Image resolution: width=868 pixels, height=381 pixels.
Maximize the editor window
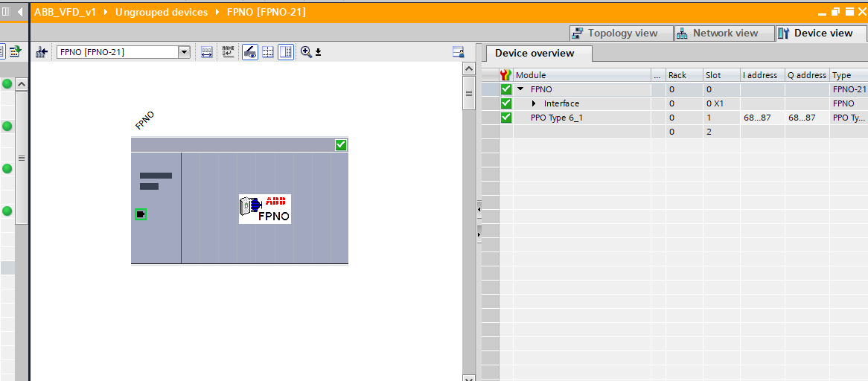click(x=849, y=12)
